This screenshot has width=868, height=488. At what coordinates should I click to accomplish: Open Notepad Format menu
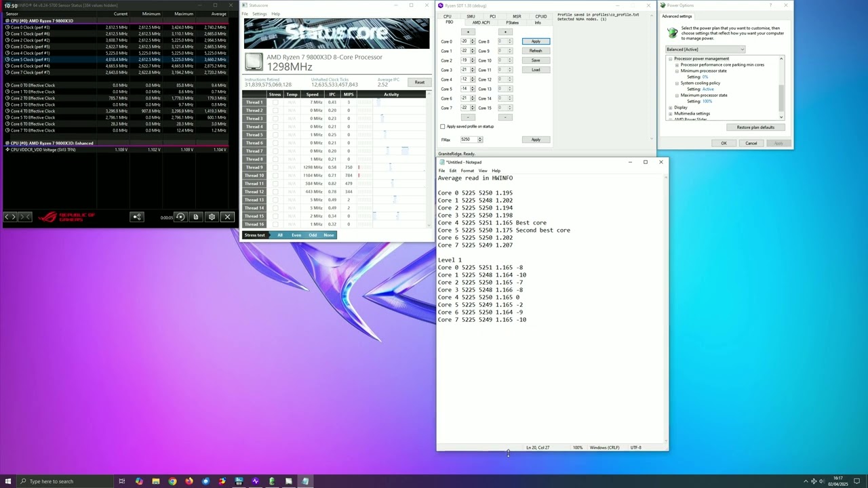click(x=467, y=171)
